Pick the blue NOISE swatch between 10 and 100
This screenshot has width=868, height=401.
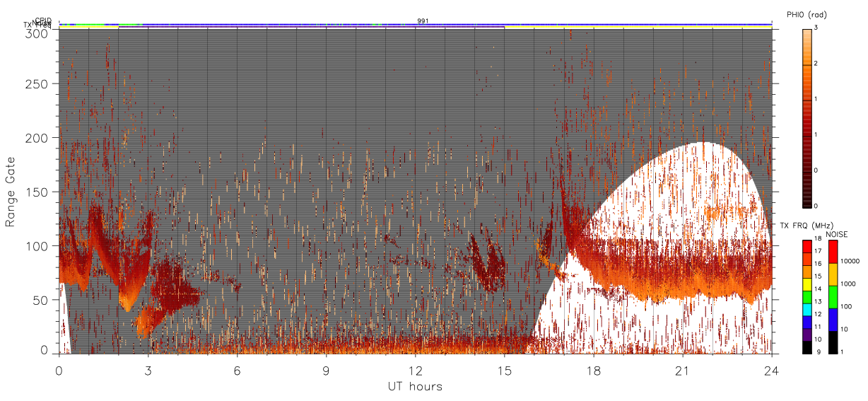coord(833,320)
